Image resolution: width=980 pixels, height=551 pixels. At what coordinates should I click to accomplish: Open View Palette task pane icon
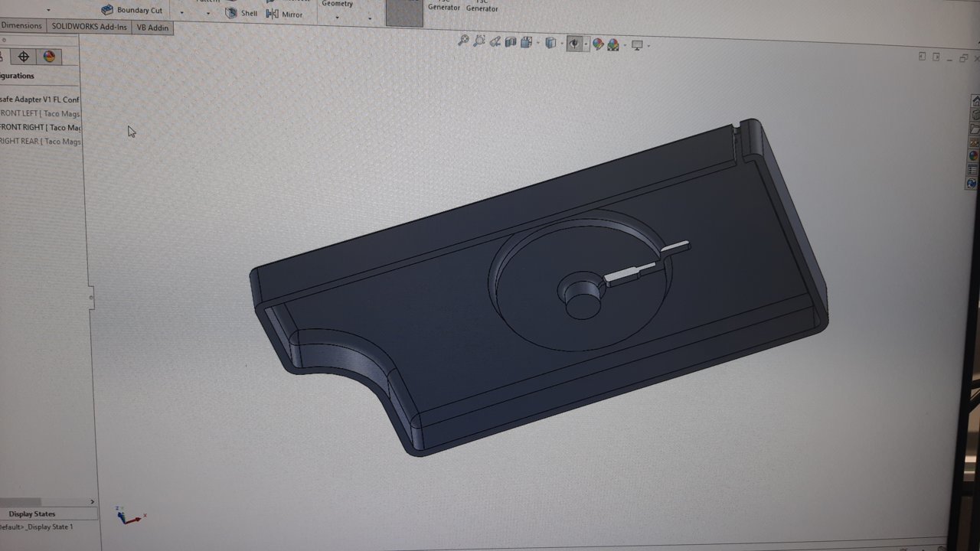pos(974,142)
